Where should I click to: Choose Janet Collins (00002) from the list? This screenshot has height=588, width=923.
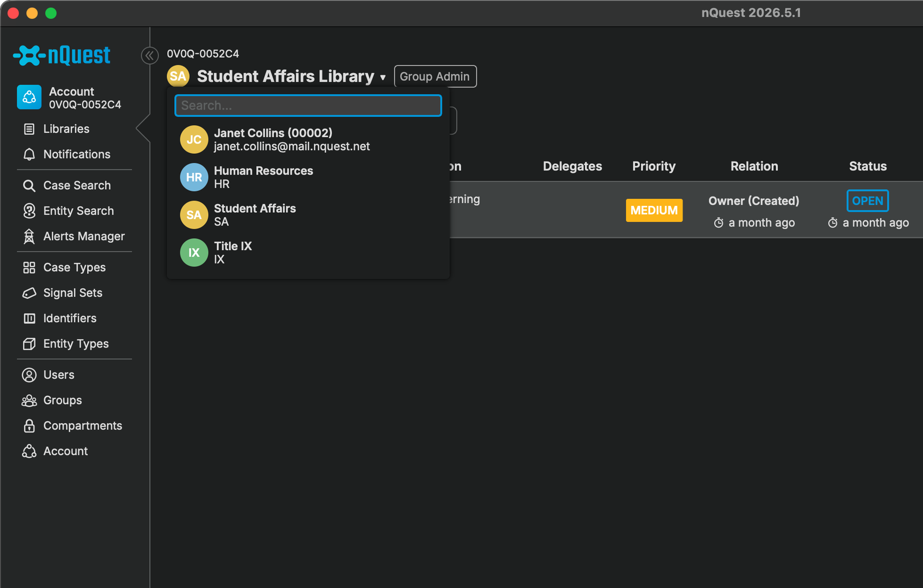[x=308, y=140]
